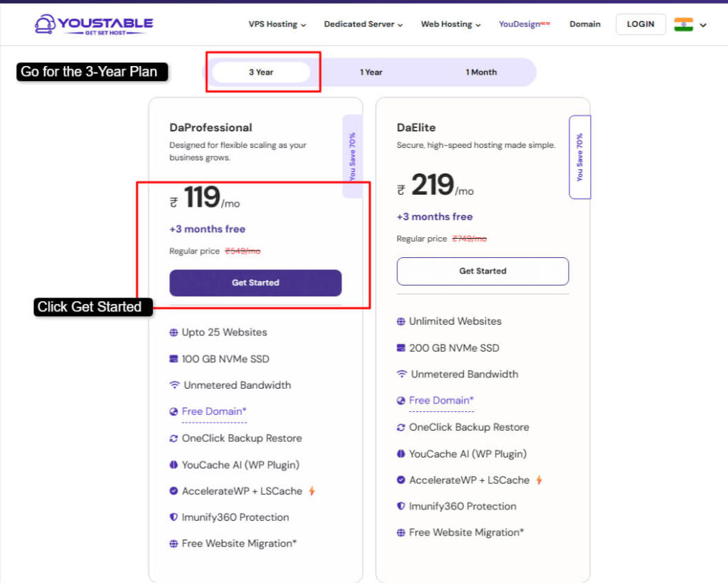Click AccelerateWP checkmark icon in DaProfessional plan
728x584 pixels.
pos(173,491)
